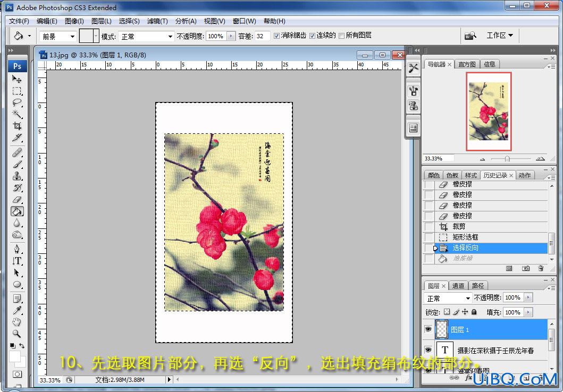Select the Lasso tool
The image size is (563, 392).
[17, 103]
